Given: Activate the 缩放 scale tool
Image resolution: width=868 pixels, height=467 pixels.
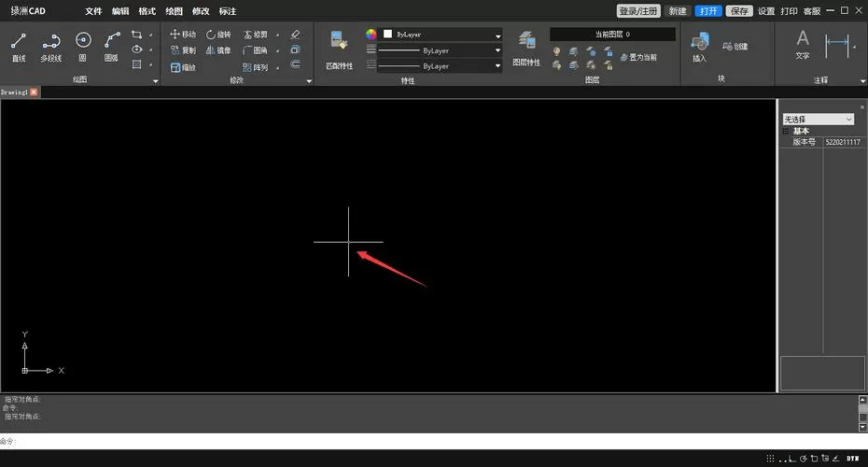Looking at the screenshot, I should tap(183, 67).
